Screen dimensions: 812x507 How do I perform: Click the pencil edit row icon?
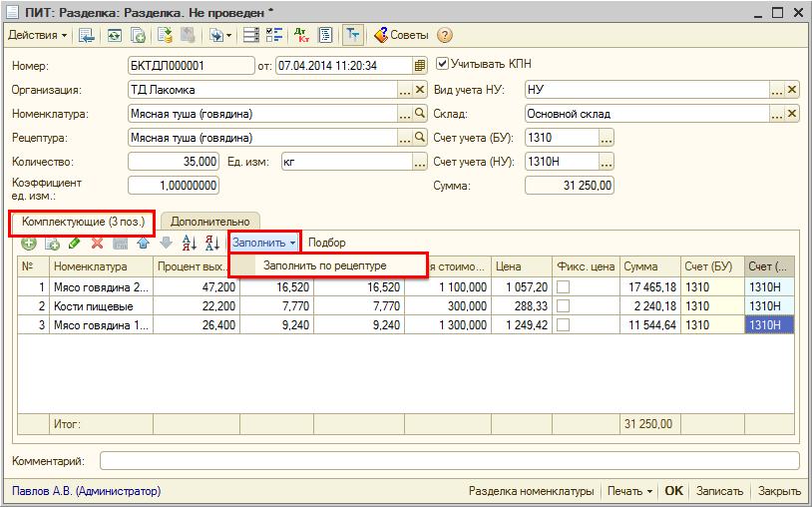tap(74, 243)
